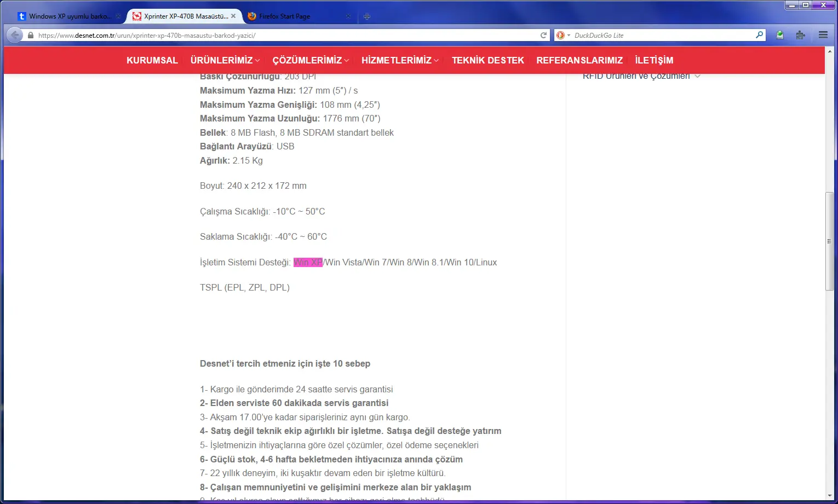Close the Windows XP uyumlu barkod tab

pos(118,16)
